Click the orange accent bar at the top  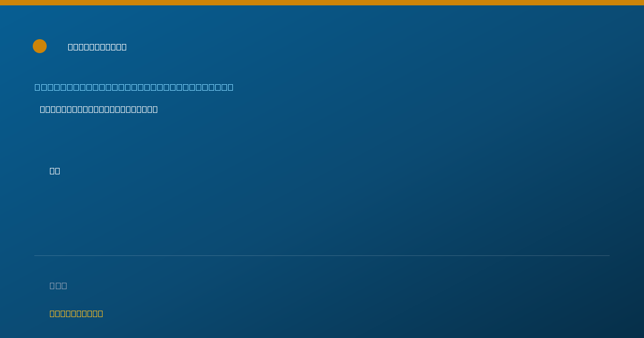coord(322,3)
